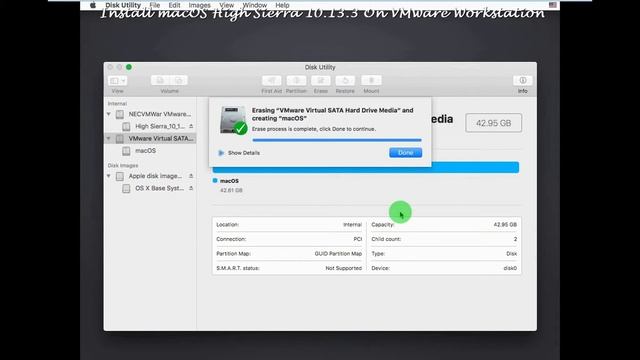The image size is (640, 360).
Task: Open the Images menu
Action: [200, 5]
